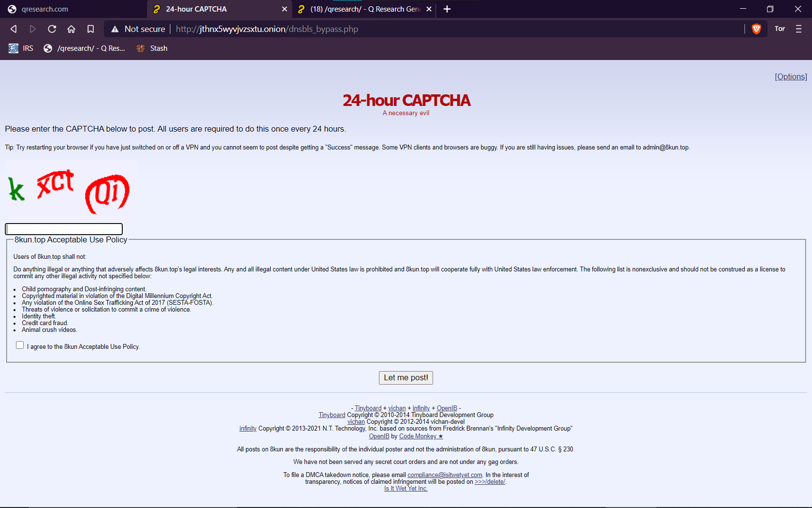Focus the CAPTCHA answer text field
Screen dimensions: 812x508
[x=64, y=229]
